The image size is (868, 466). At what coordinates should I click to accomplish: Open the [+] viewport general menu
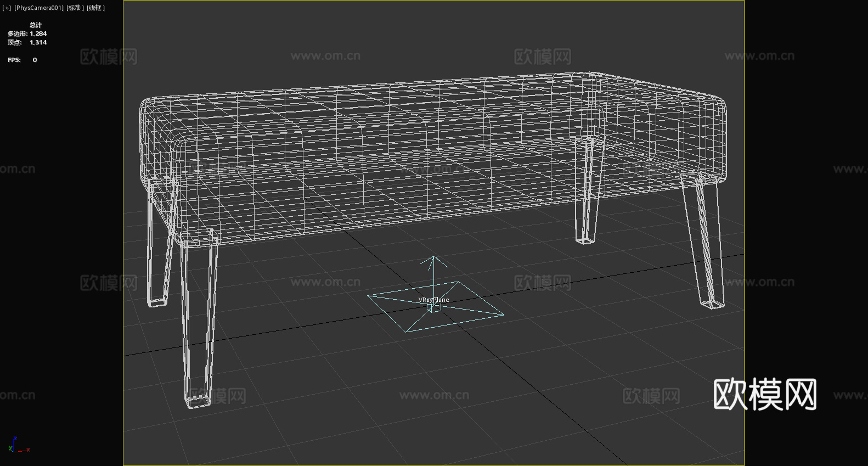(7, 8)
